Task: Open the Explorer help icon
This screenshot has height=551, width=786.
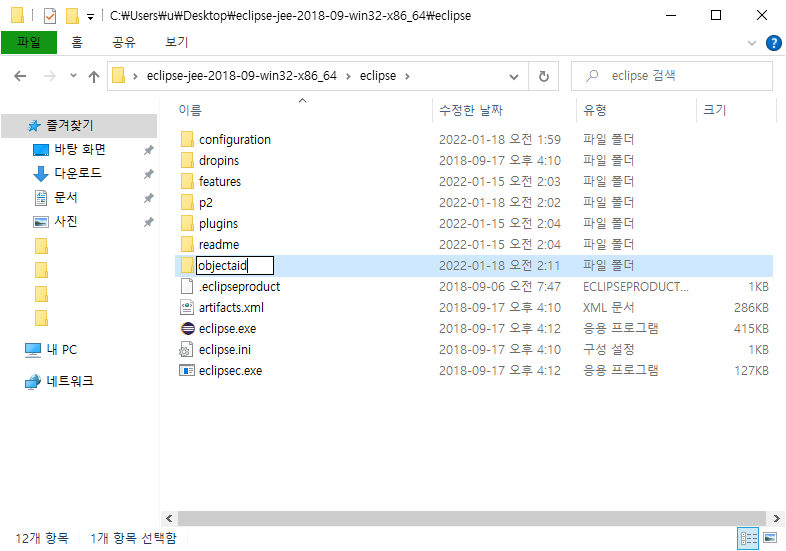Action: (x=773, y=43)
